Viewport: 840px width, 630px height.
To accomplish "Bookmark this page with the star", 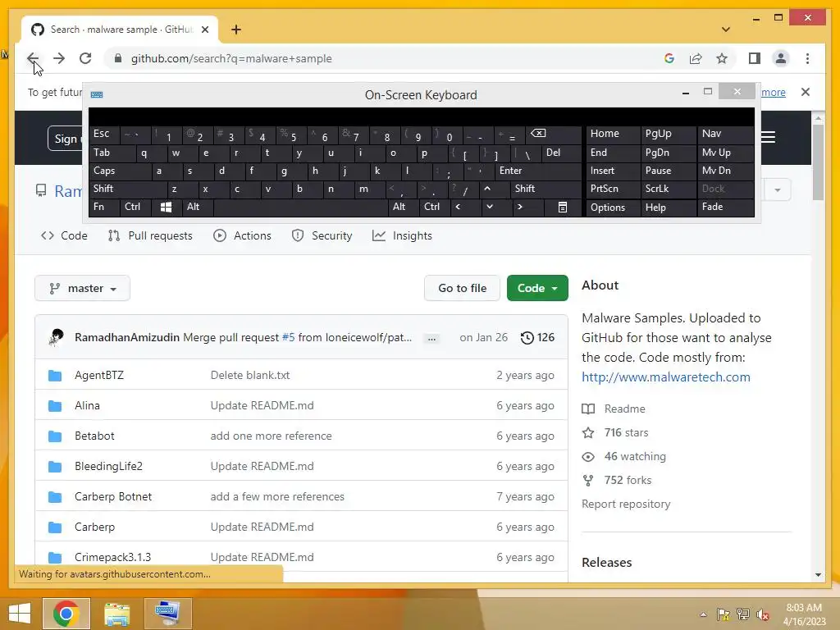I will click(x=722, y=58).
